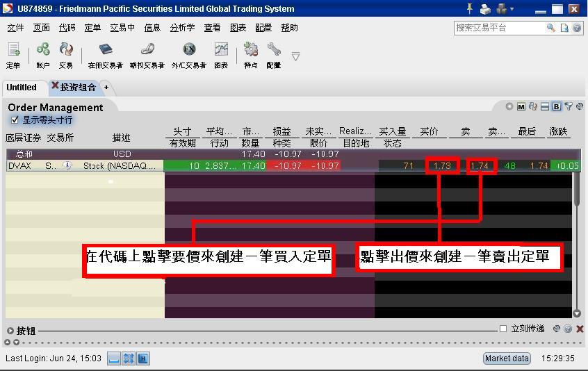Open the blocks icon dropdown arrow in title bar
This screenshot has width=588, height=371.
pyautogui.click(x=512, y=9)
